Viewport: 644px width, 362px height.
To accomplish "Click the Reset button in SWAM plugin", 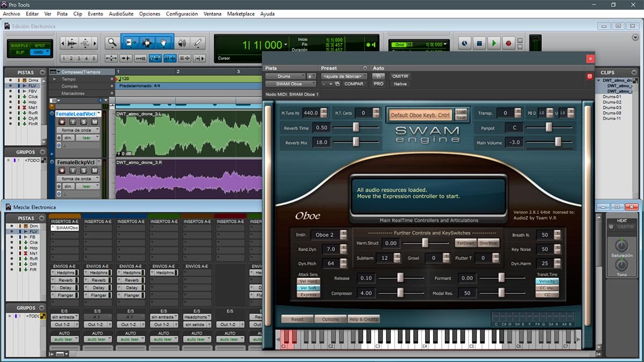I will pos(297,319).
